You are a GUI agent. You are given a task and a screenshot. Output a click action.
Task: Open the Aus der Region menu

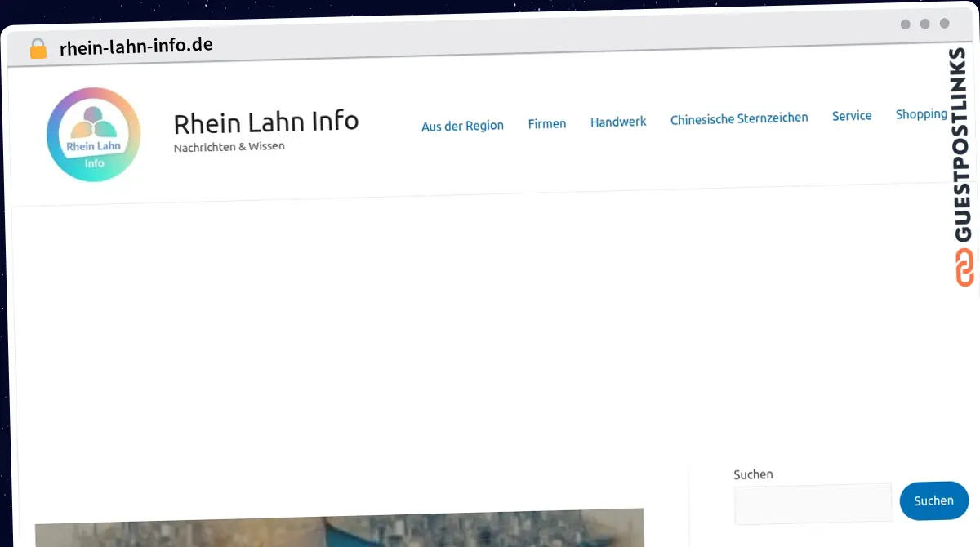(462, 125)
